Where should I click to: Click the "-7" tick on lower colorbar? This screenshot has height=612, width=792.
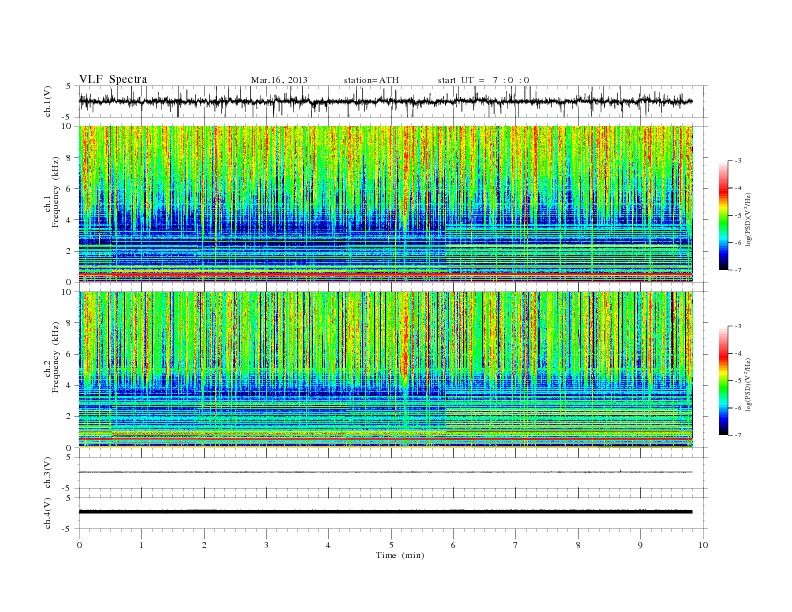click(737, 435)
